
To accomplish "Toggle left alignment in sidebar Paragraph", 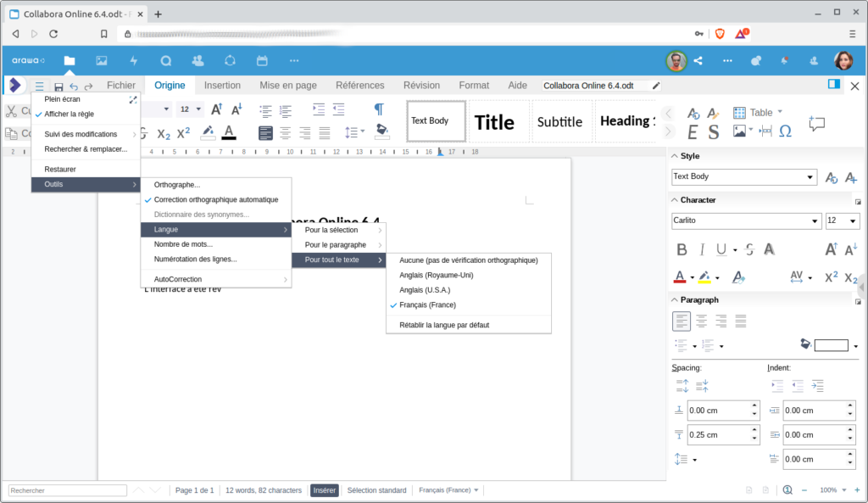I will tap(682, 321).
